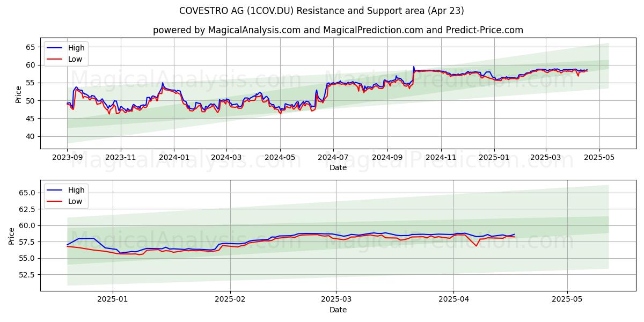Click the 2025-03 tick label on top chart
Screen dimensions: 644x322
click(x=546, y=158)
